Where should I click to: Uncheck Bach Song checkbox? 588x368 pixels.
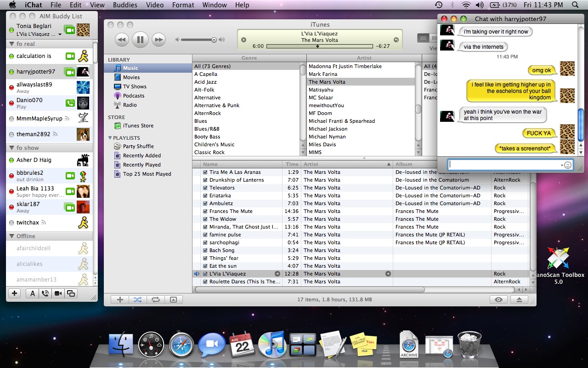coord(205,250)
